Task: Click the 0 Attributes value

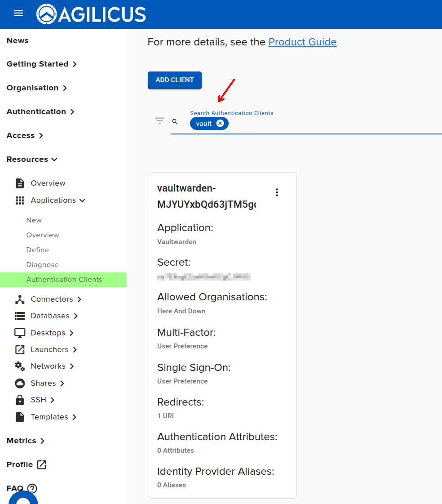Action: pos(175,450)
